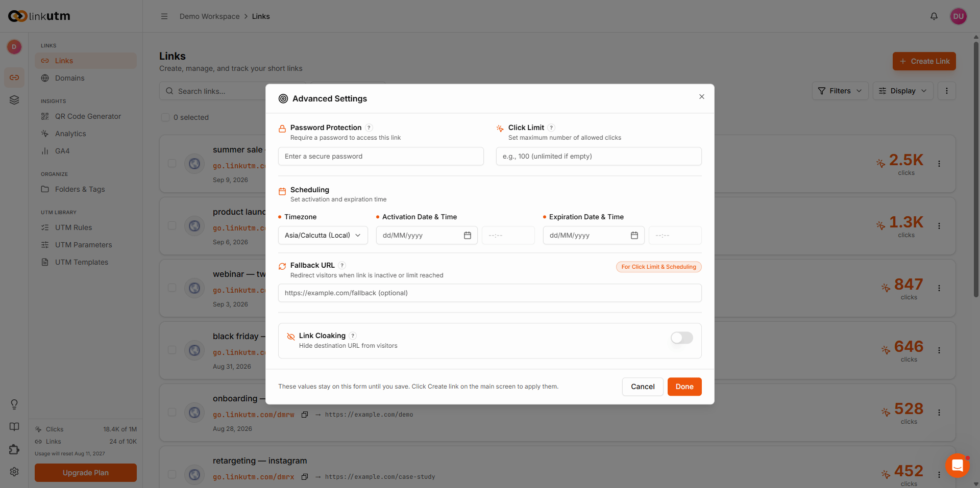980x488 pixels.
Task: Open DU user avatar menu
Action: click(x=959, y=16)
